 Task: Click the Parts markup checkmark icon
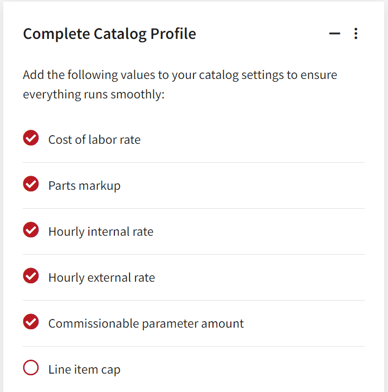(31, 184)
